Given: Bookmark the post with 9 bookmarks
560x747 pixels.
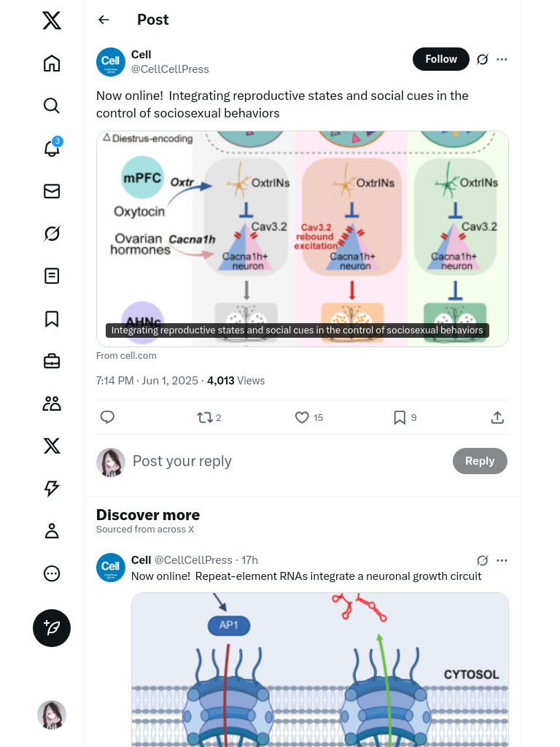Looking at the screenshot, I should (x=400, y=417).
